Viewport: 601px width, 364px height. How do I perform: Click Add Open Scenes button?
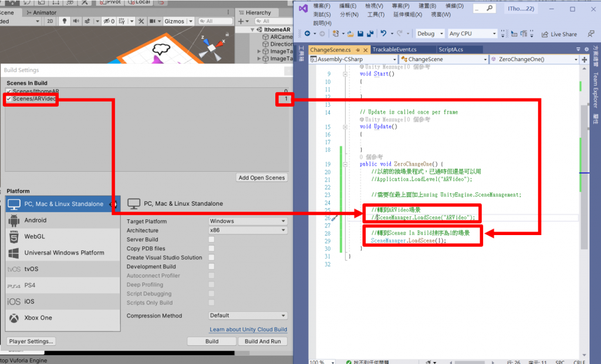tap(262, 178)
